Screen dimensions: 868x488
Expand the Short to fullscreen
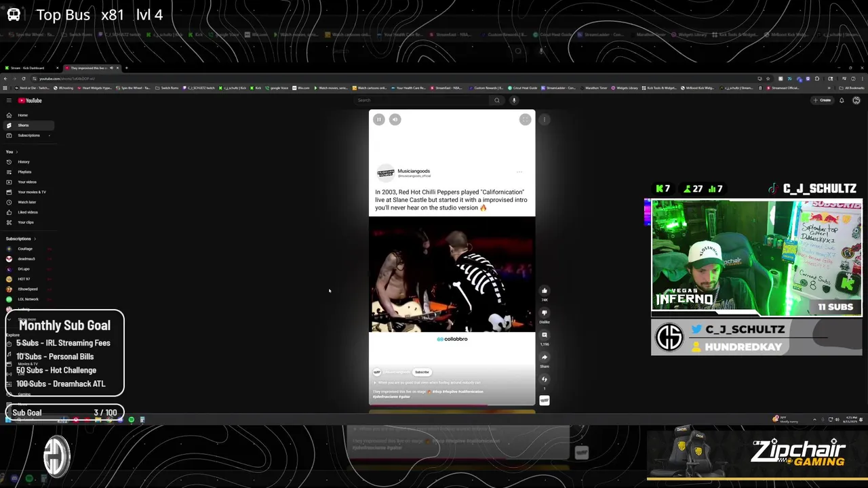[x=525, y=119]
